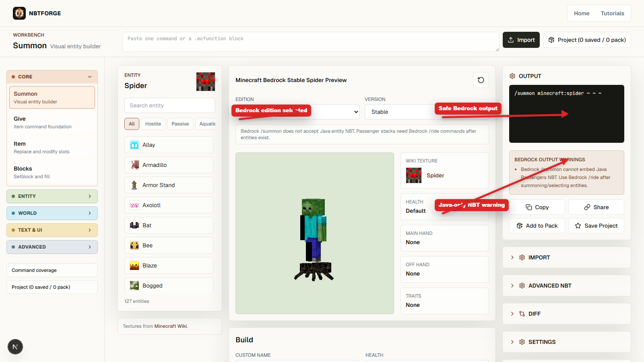Screen dimensions: 644x362
Task: Select the Hostile entity filter
Action: click(153, 124)
